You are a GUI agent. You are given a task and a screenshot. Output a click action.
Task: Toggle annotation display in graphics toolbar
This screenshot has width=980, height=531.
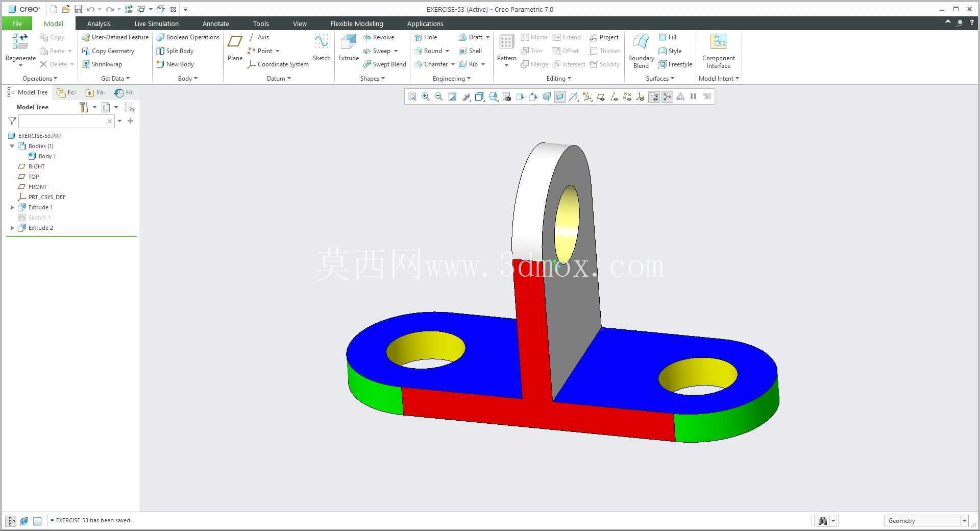[654, 96]
